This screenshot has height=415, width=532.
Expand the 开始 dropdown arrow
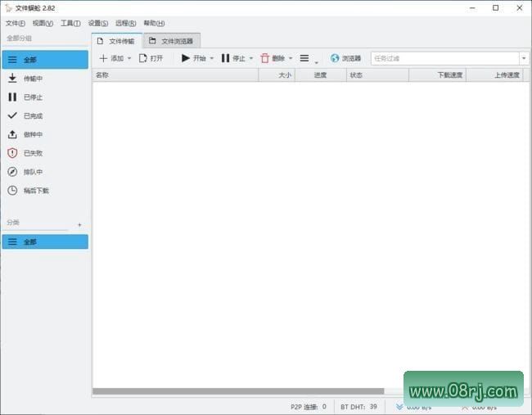pos(212,58)
